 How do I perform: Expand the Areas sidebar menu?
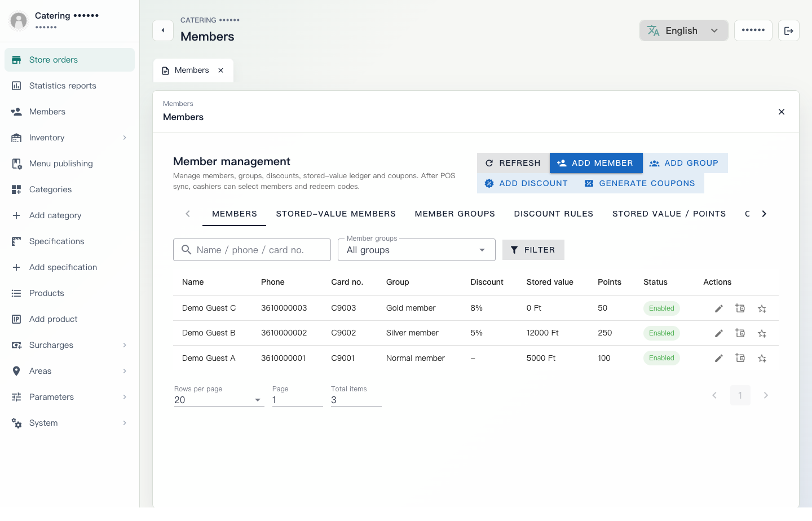click(x=69, y=371)
